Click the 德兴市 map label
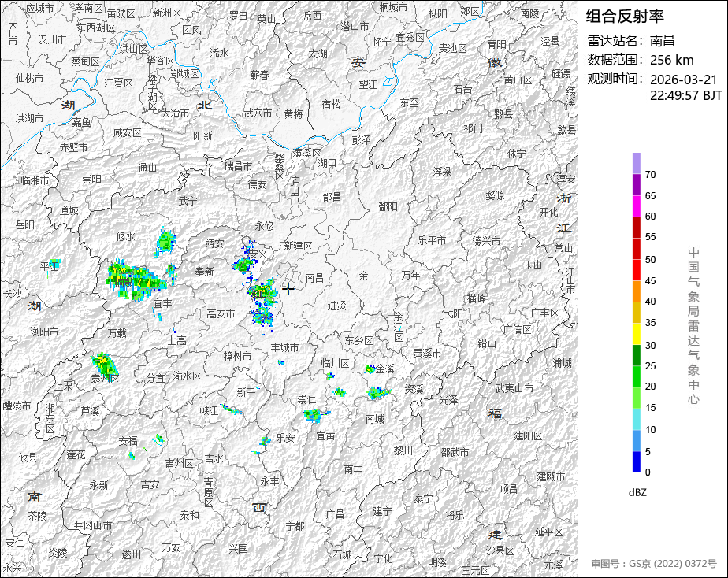The width and height of the screenshot is (728, 578). pyautogui.click(x=487, y=241)
